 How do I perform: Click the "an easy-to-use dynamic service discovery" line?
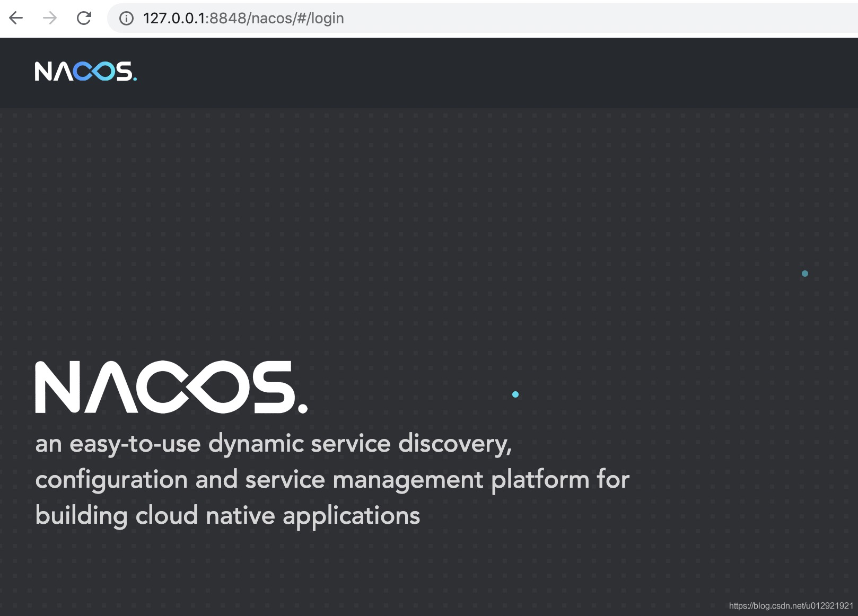273,443
